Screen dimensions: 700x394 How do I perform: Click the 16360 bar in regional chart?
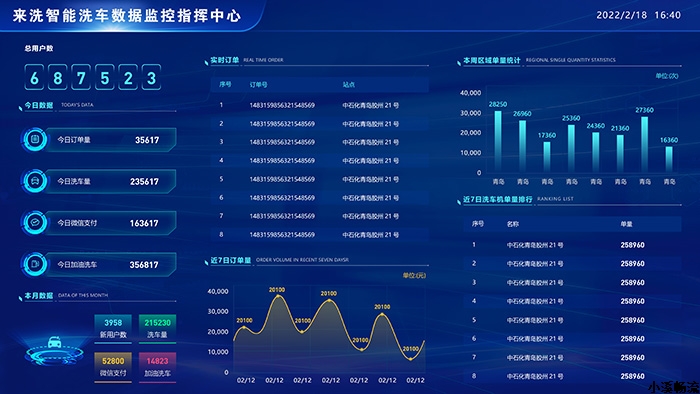pos(669,160)
